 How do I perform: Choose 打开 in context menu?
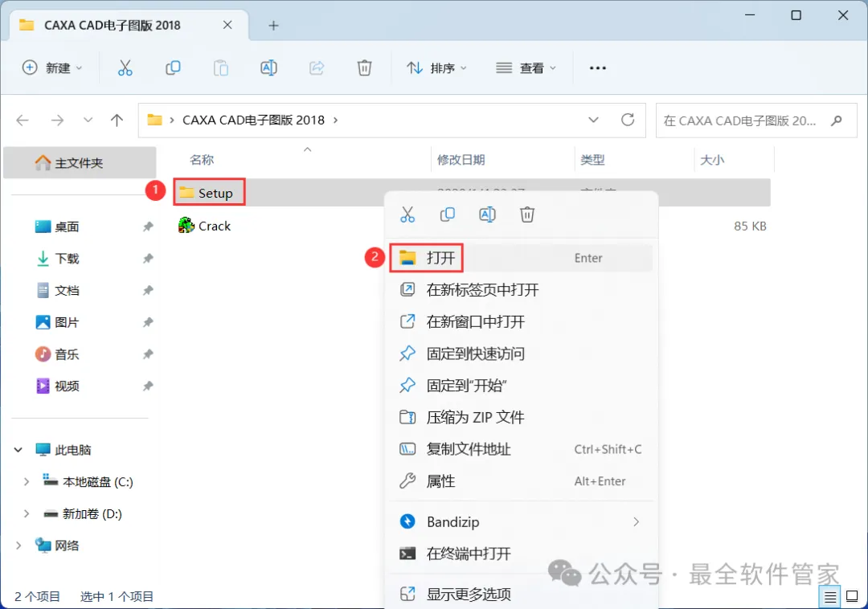521,258
